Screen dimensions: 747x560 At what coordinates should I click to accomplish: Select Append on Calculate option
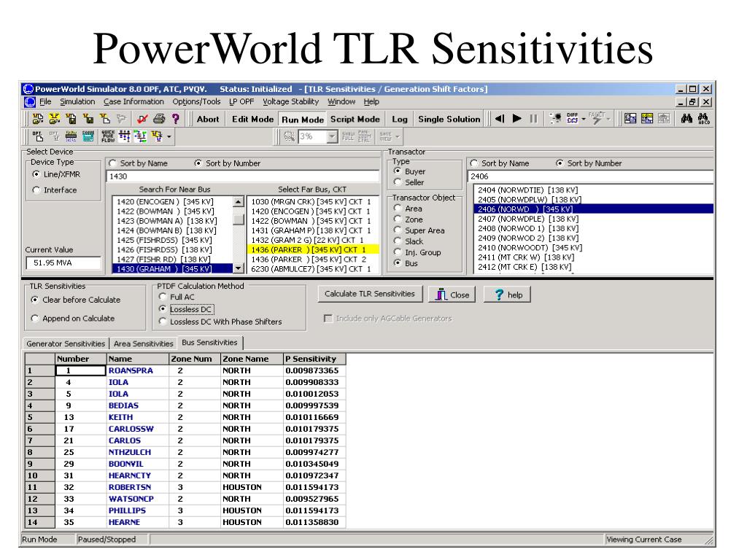[x=35, y=318]
